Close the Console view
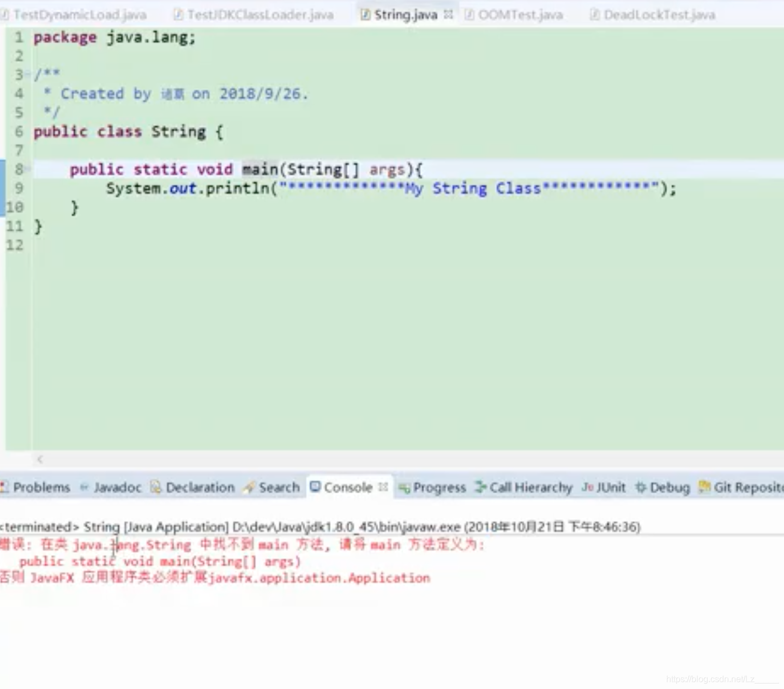The image size is (784, 689). coord(383,487)
